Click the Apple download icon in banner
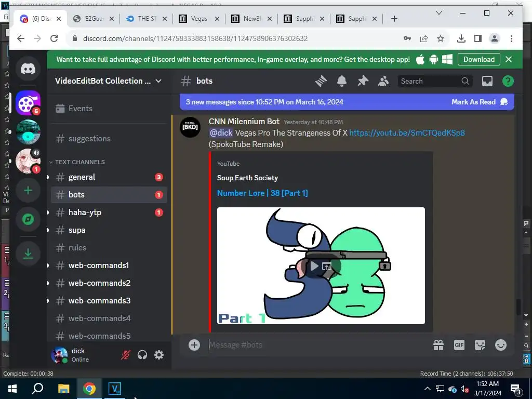532x399 pixels. pos(420,59)
